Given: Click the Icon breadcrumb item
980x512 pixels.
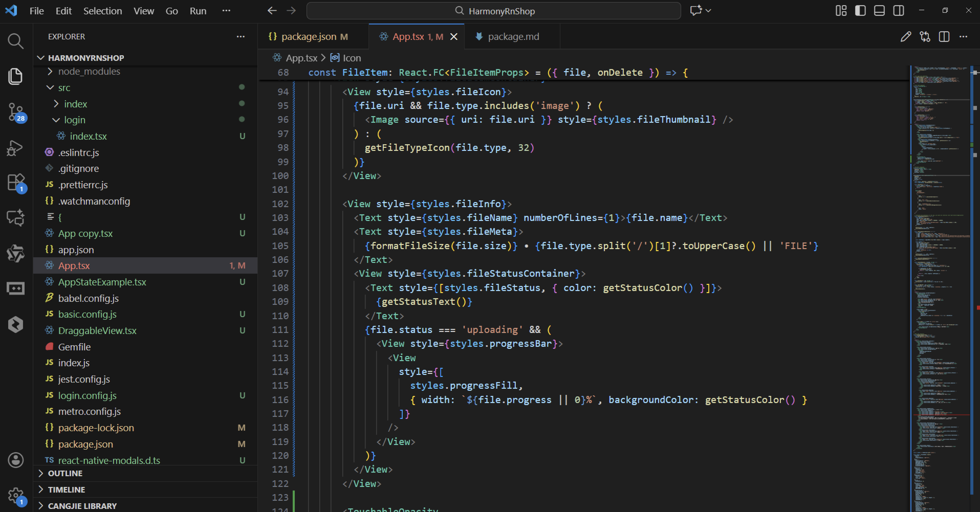Looking at the screenshot, I should (352, 58).
